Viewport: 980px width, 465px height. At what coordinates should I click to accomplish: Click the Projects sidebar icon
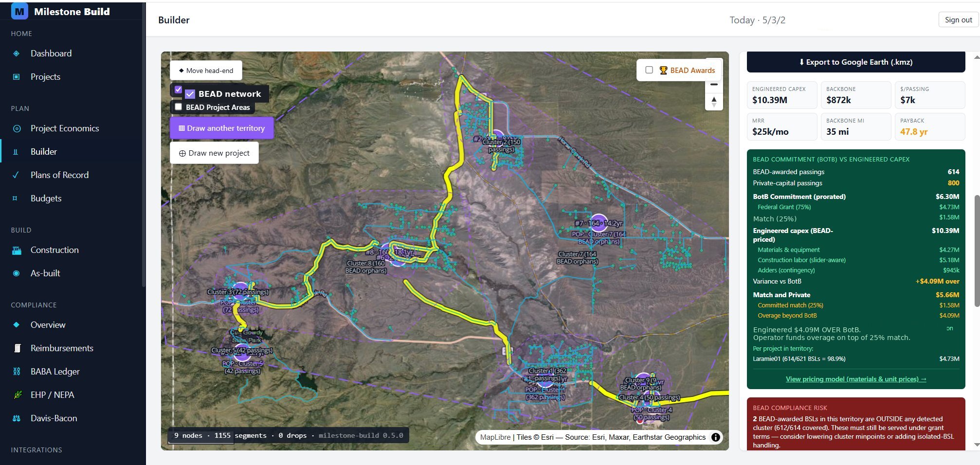point(17,77)
